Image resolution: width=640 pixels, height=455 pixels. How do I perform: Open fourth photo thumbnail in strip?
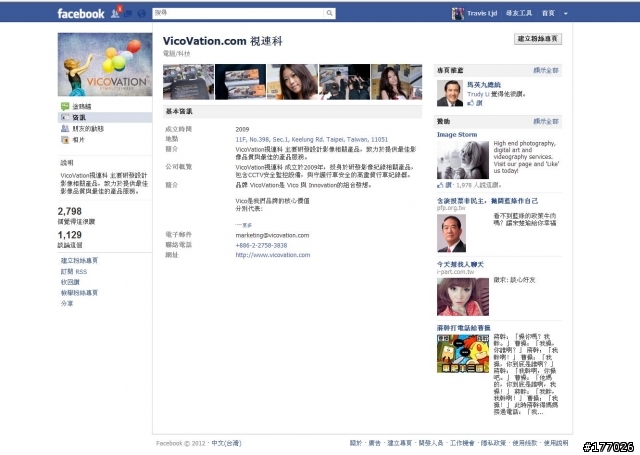pyautogui.click(x=344, y=82)
